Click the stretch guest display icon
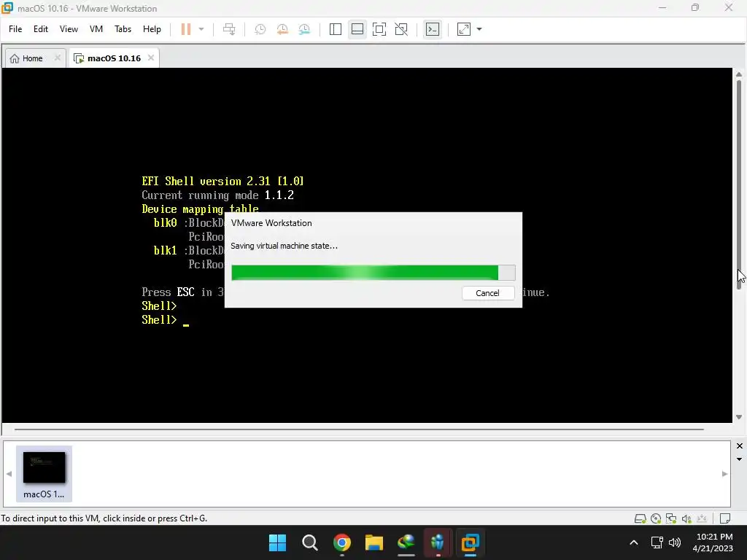Screen dimensions: 747x560 464,29
